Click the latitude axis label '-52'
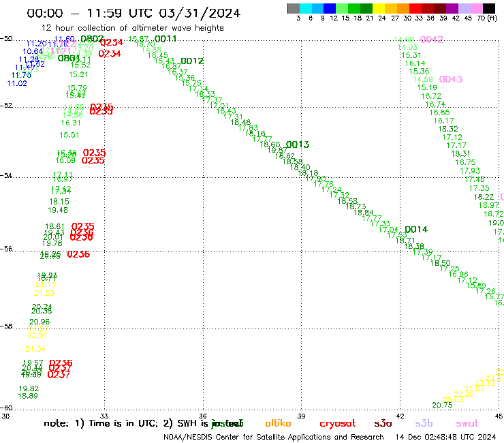 pos(6,106)
